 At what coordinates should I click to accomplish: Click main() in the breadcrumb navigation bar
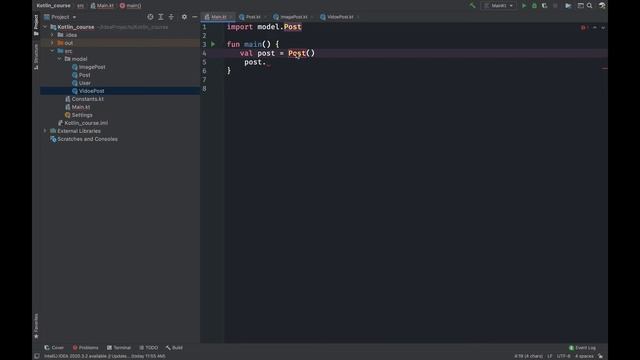point(131,6)
